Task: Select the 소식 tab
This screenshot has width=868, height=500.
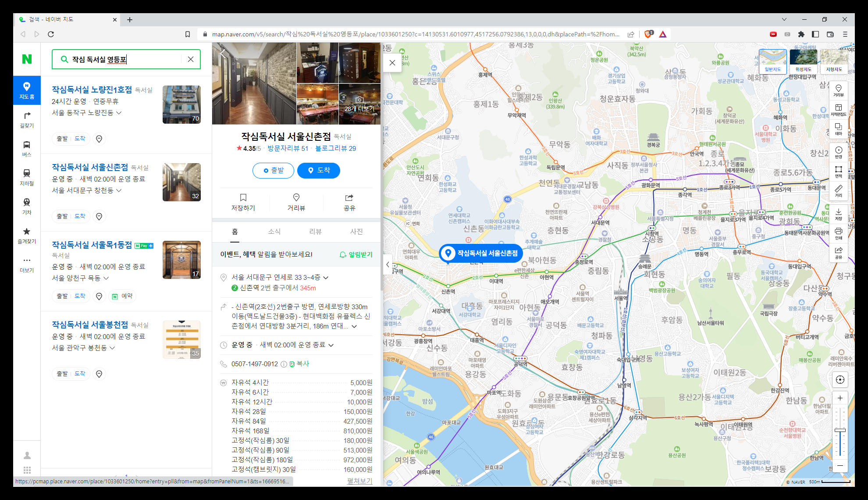Action: [x=274, y=232]
